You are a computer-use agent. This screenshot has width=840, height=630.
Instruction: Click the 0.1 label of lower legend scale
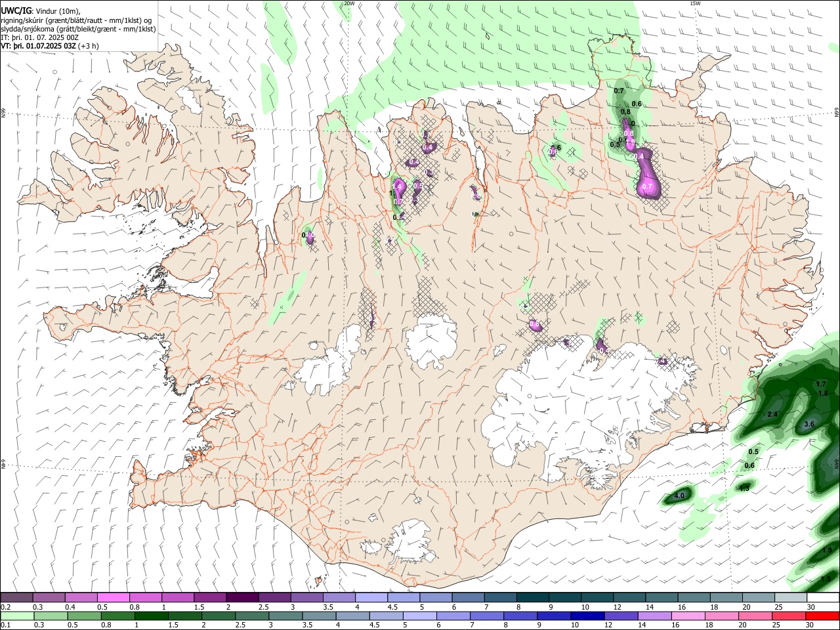6,625
